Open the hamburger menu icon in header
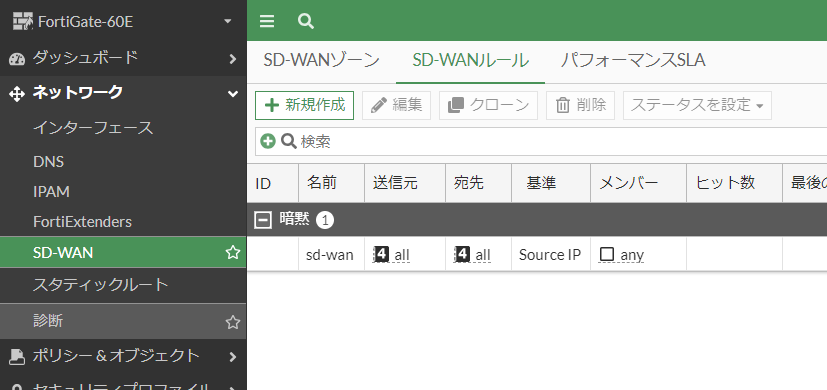 click(x=267, y=21)
